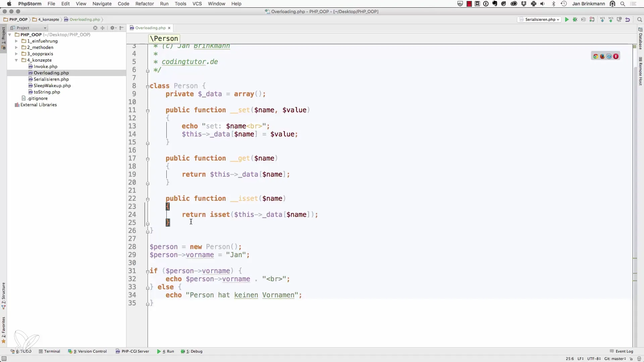644x362 pixels.
Task: Run with coverage from the toolbar
Action: coord(584,19)
